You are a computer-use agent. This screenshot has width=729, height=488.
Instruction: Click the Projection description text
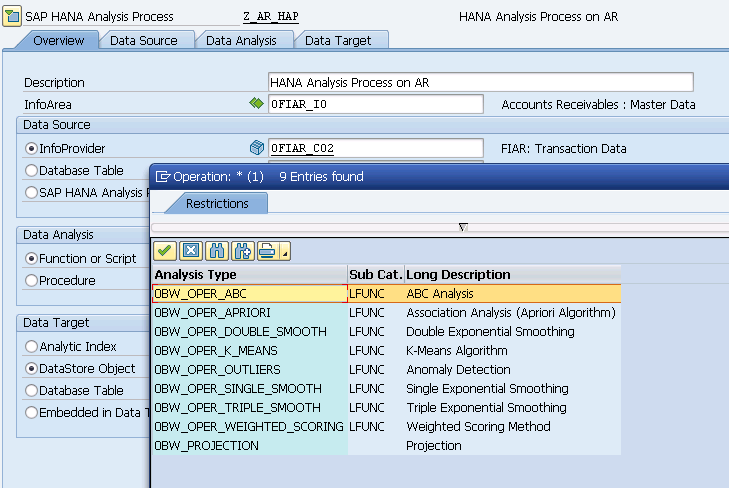click(x=434, y=446)
